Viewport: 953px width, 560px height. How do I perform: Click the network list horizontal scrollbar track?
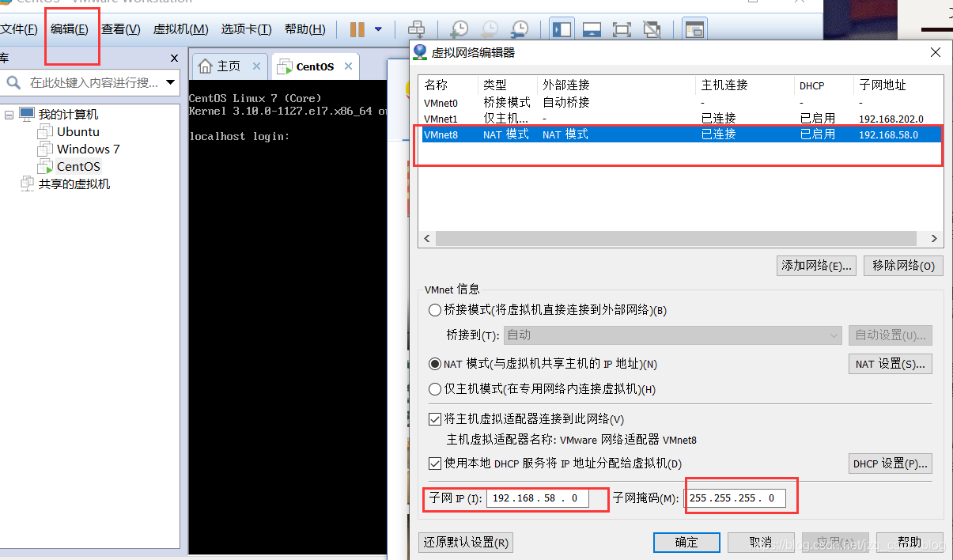coord(676,238)
